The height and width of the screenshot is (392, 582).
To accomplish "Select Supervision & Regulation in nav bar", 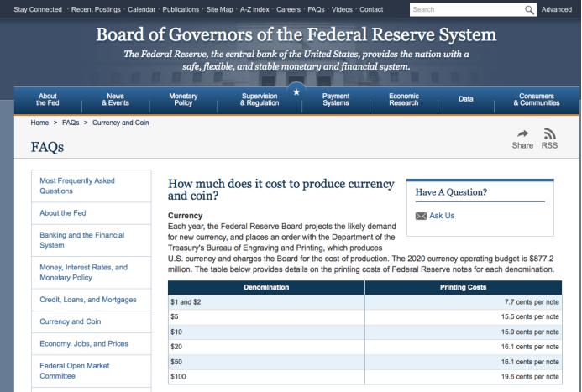I will point(260,99).
